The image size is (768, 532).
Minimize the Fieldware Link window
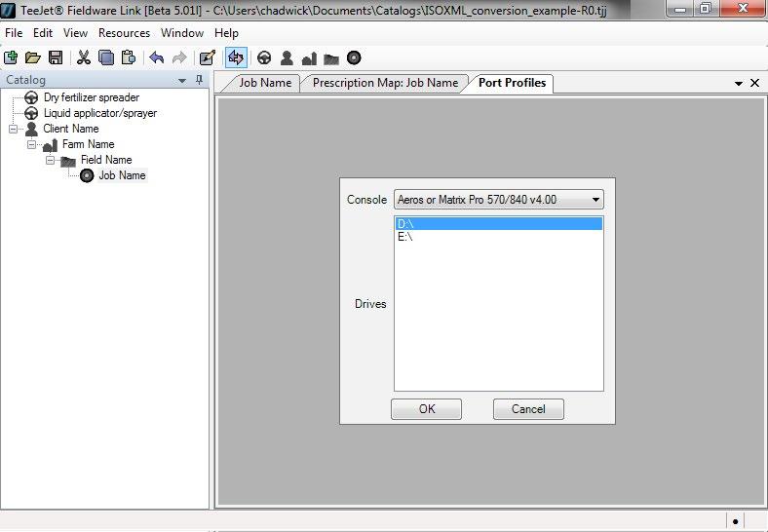pyautogui.click(x=680, y=9)
